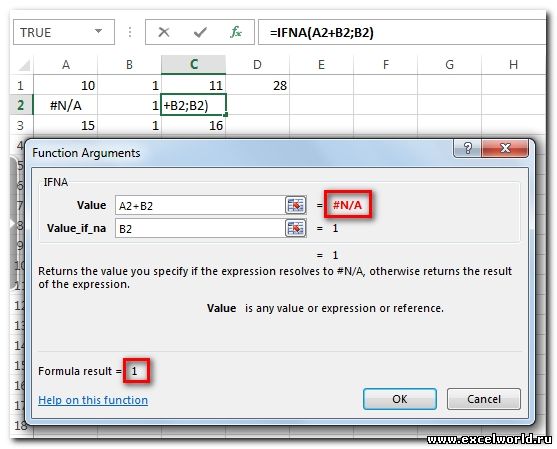Click the cancel X icon in formula bar
The height and width of the screenshot is (449, 557).
coord(164,32)
